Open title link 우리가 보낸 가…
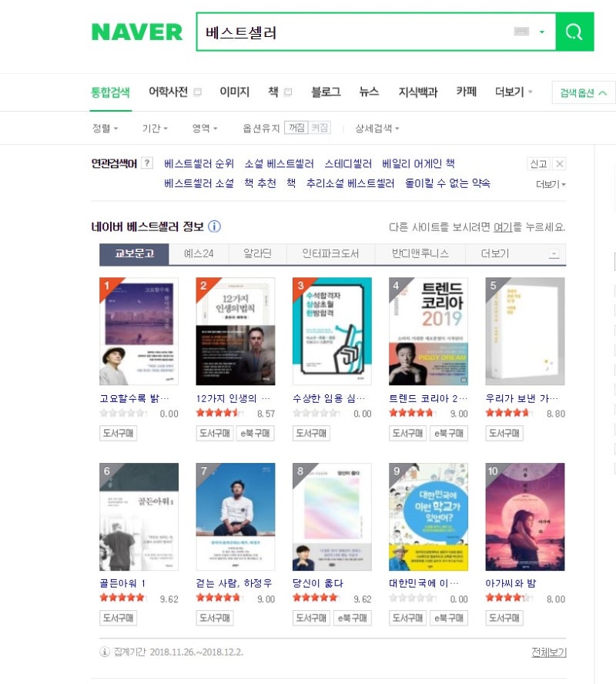Screen dimensions: 616x684 pyautogui.click(x=522, y=398)
